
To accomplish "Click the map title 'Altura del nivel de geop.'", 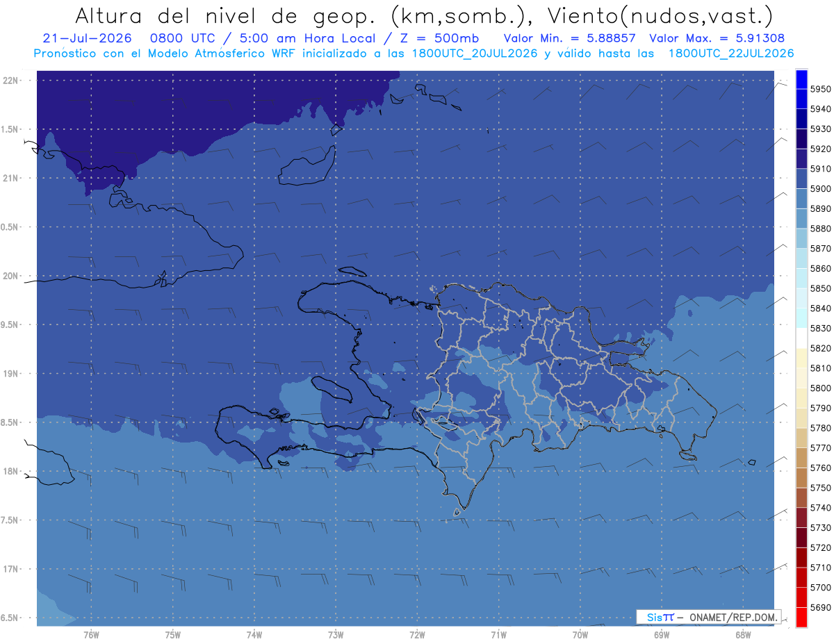I will pos(227,15).
